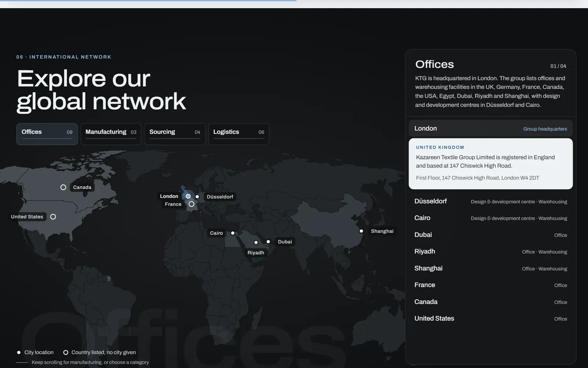Click the London map label
Screen dimensions: 588x368
[169, 196]
